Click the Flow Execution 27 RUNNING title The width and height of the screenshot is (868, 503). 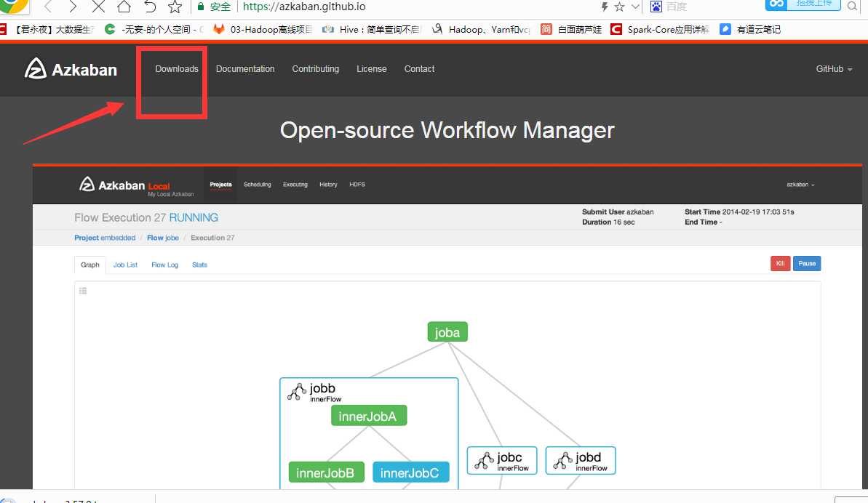click(146, 218)
